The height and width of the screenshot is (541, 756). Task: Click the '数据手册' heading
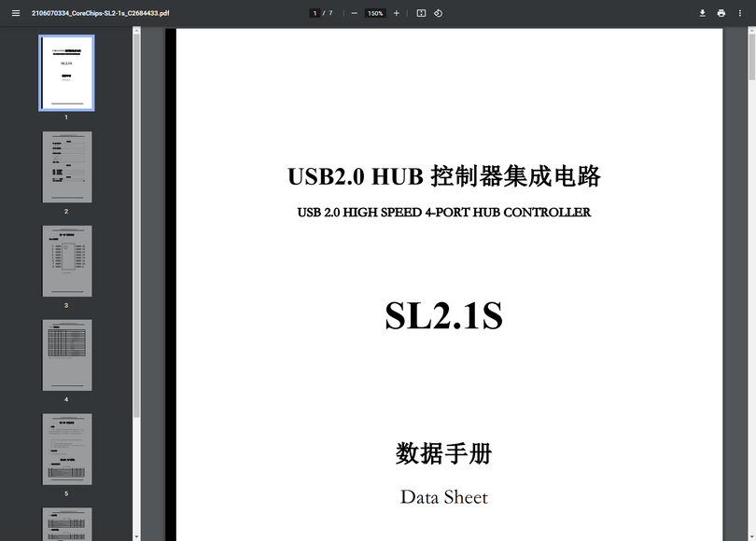pyautogui.click(x=444, y=453)
